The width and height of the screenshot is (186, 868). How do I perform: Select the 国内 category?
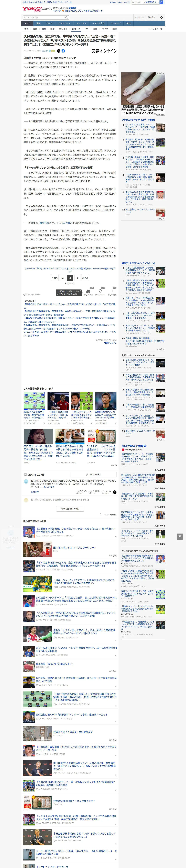tap(35, 29)
